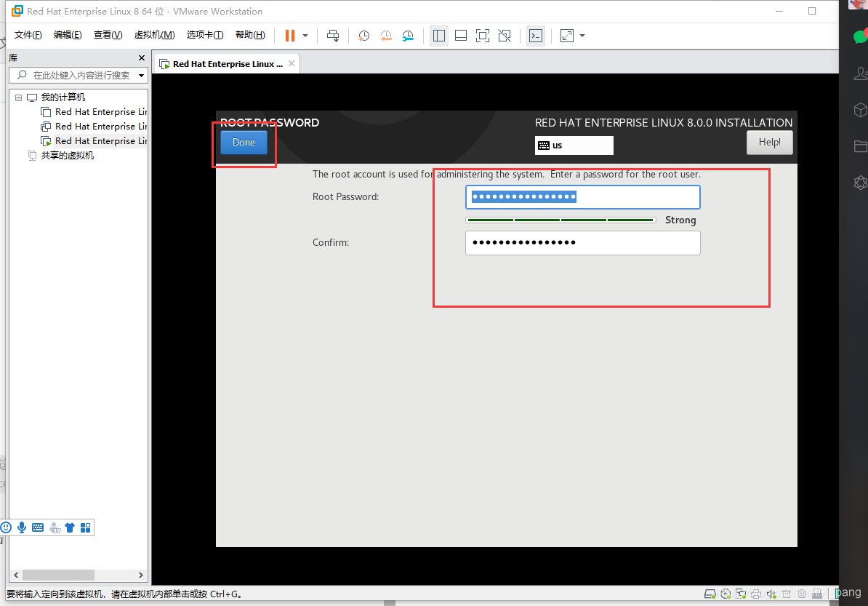Click the Confirm password field
This screenshot has width=868, height=606.
[x=583, y=243]
